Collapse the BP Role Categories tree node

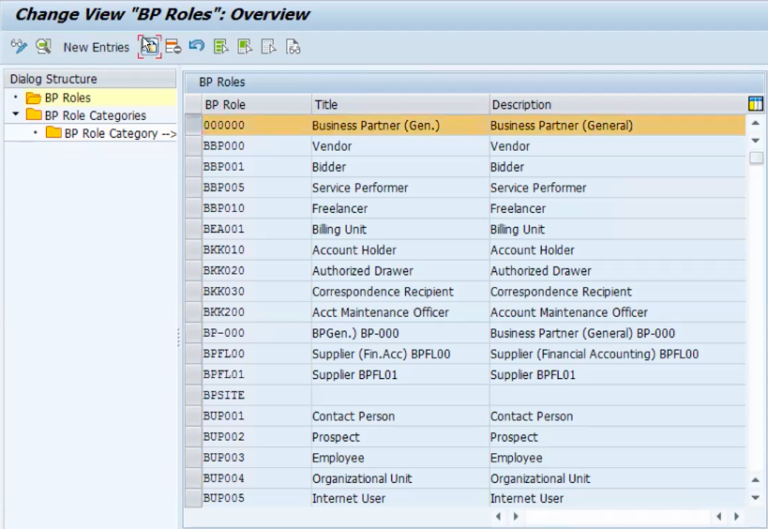[16, 115]
